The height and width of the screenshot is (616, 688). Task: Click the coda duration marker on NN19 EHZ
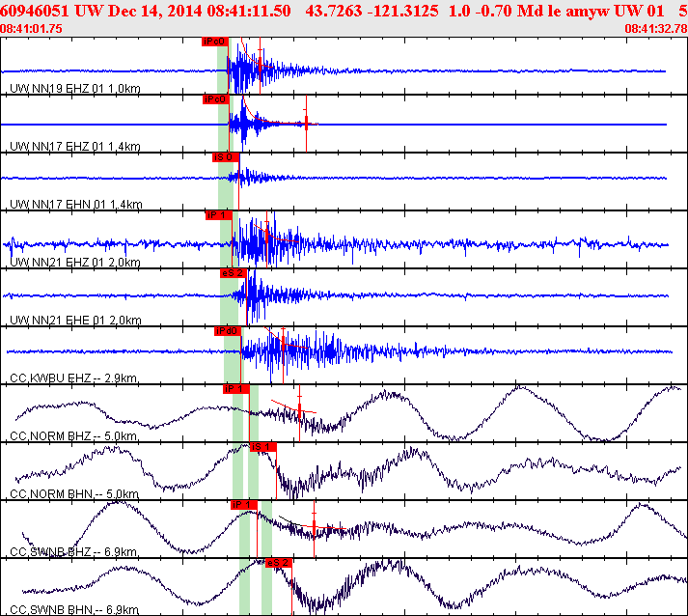pos(261,65)
